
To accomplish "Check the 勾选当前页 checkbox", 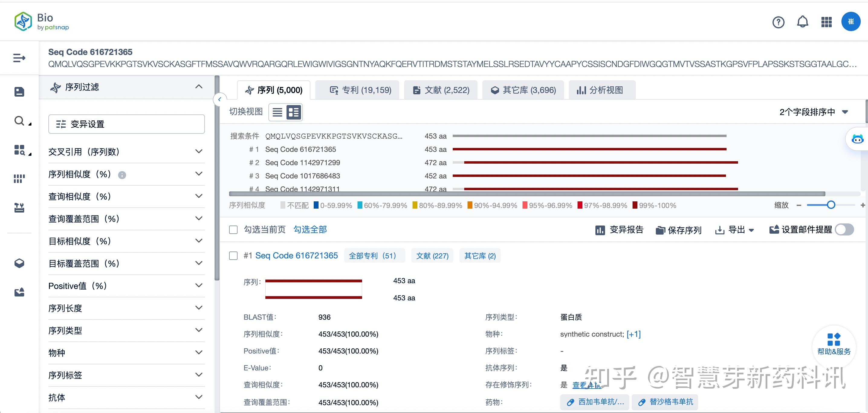I will point(233,230).
